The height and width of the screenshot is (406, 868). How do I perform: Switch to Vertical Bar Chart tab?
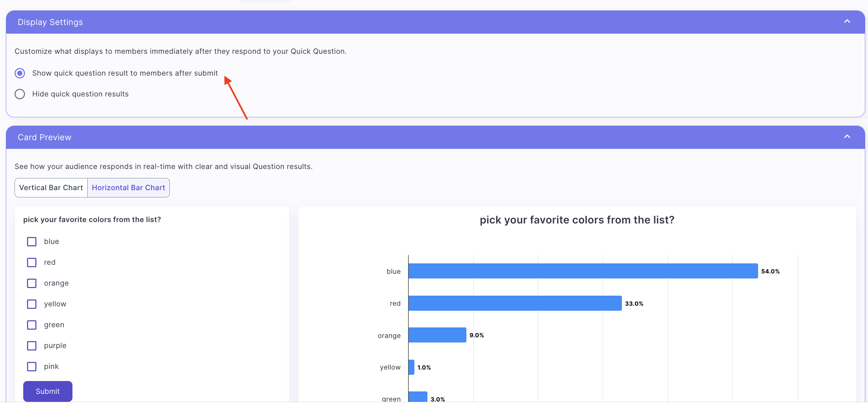[x=51, y=188]
